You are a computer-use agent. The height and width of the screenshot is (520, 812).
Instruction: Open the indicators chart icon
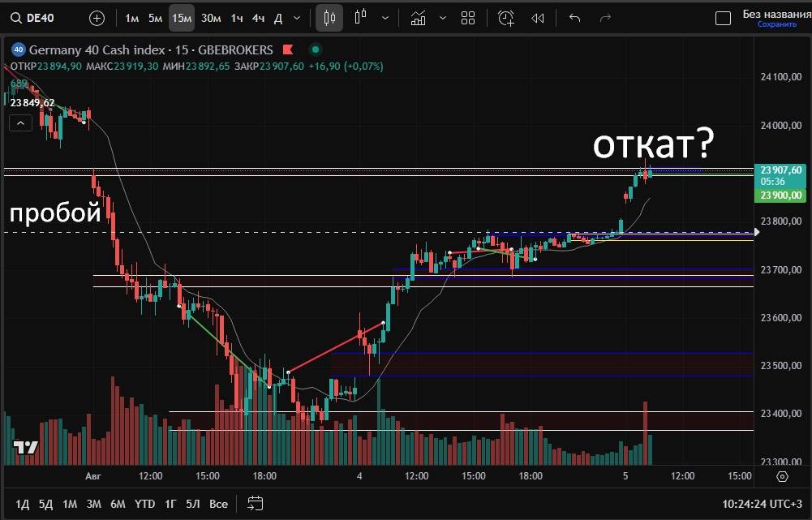(418, 18)
